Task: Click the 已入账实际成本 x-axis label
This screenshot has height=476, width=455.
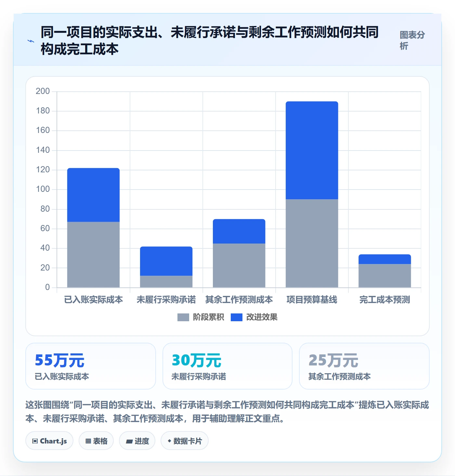Action: click(x=93, y=299)
